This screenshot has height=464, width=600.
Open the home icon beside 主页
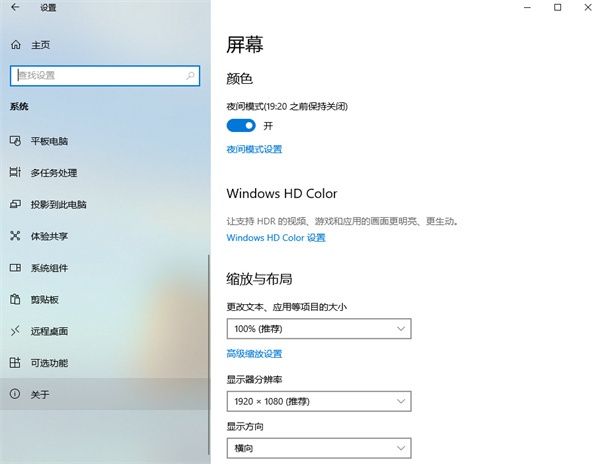pos(16,45)
